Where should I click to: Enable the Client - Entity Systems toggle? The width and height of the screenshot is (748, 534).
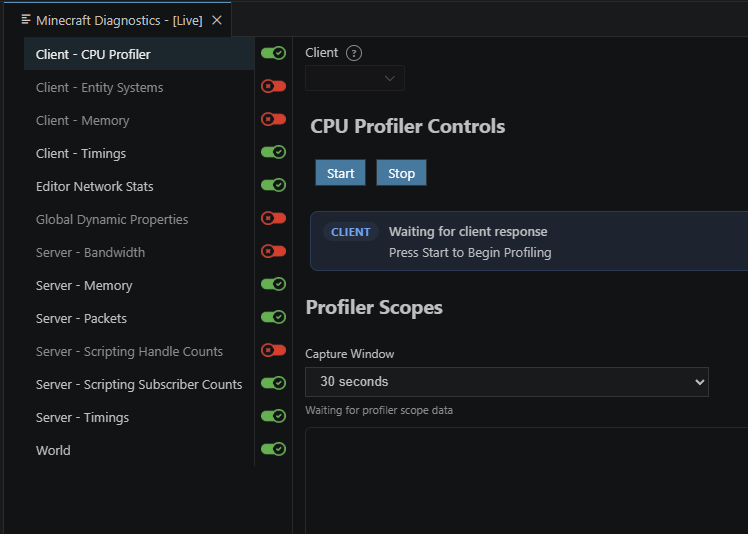pyautogui.click(x=273, y=86)
